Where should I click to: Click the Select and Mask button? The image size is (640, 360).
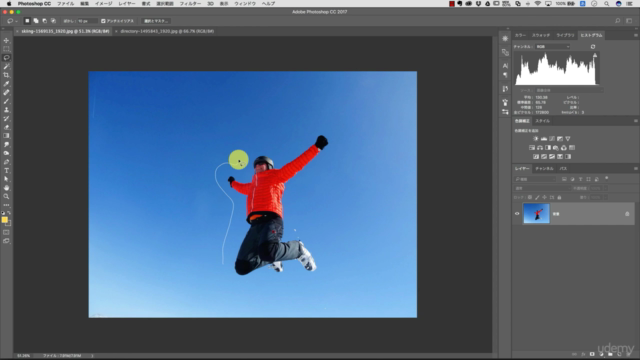(x=156, y=21)
